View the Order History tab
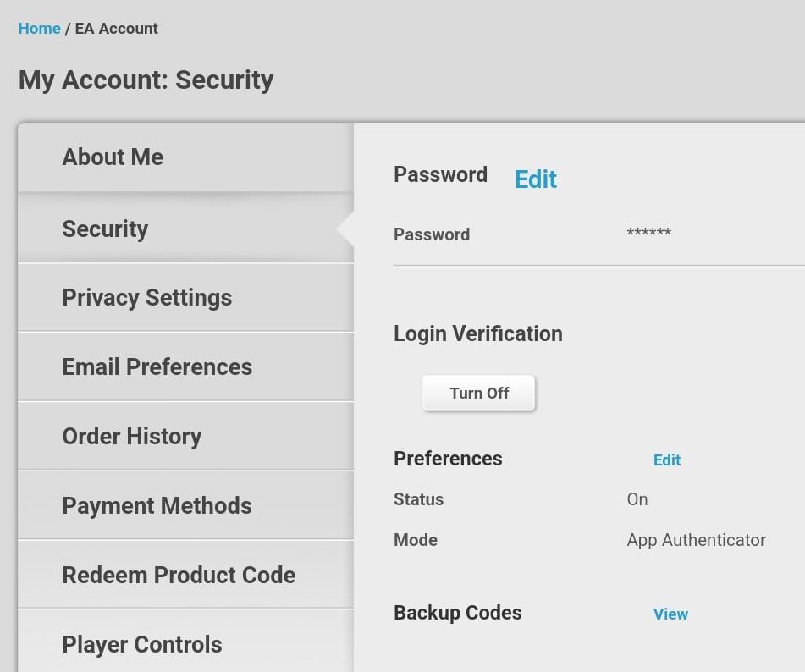The height and width of the screenshot is (672, 805). [131, 437]
